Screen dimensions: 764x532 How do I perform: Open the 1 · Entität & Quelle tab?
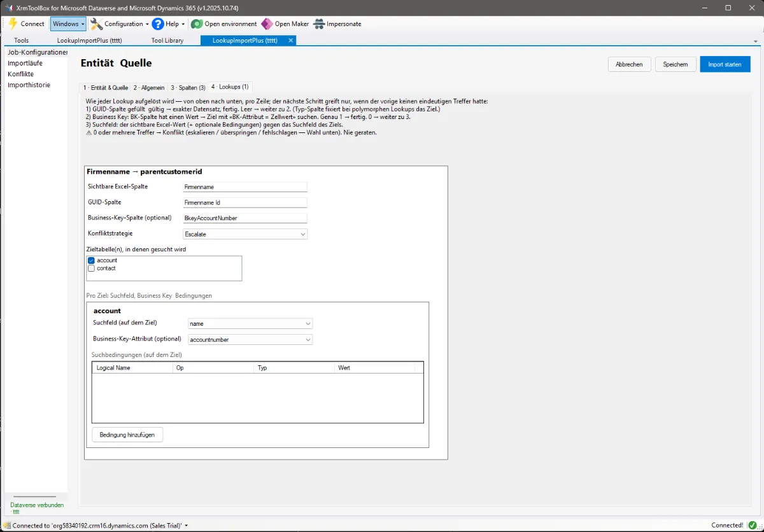106,87
